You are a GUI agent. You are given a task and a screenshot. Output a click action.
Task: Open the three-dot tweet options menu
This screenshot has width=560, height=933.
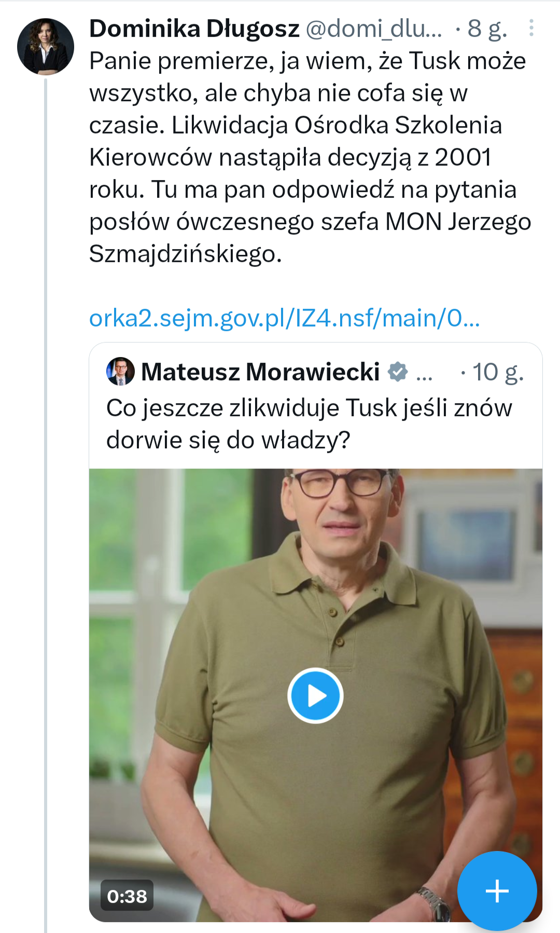click(x=531, y=28)
